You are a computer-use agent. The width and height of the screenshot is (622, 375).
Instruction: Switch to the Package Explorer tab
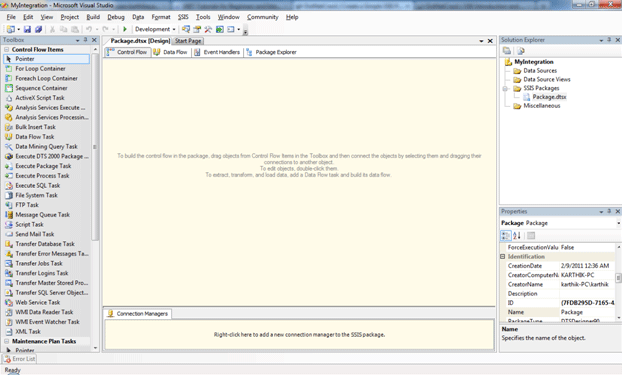tap(271, 52)
